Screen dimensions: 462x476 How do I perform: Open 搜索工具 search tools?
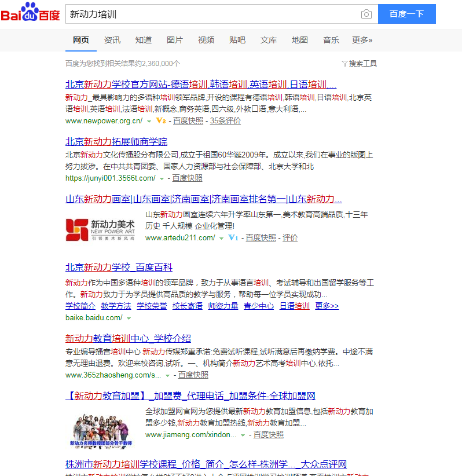[360, 64]
